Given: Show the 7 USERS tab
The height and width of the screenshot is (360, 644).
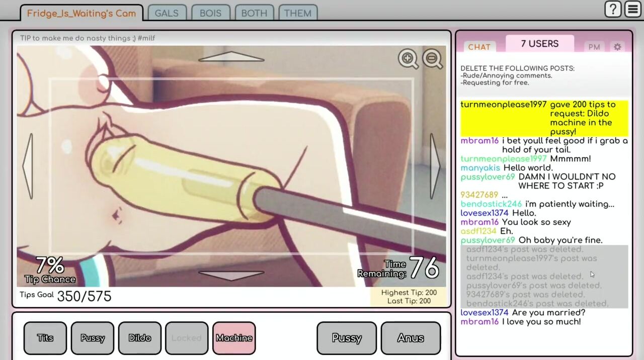Looking at the screenshot, I should pos(540,44).
